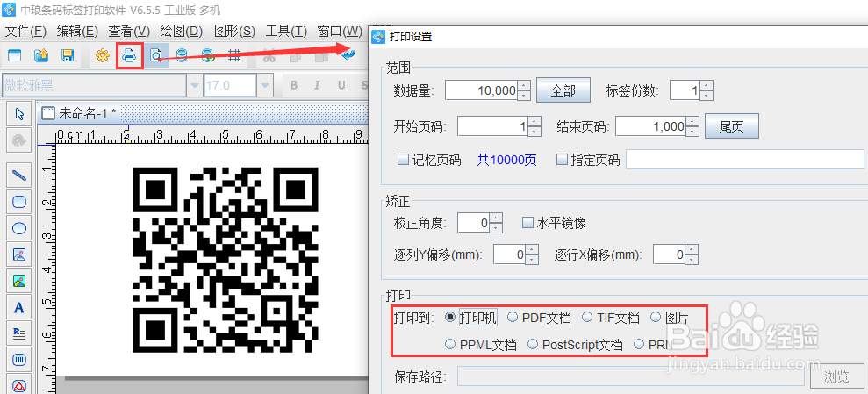Select the rounded rectangle tool
Viewport: 868px width, 394px height.
pos(19,202)
